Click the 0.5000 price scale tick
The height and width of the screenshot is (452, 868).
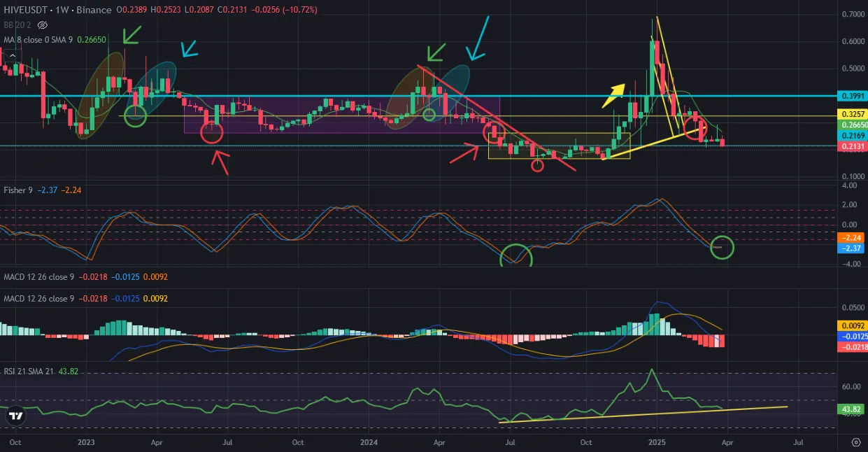coord(852,69)
